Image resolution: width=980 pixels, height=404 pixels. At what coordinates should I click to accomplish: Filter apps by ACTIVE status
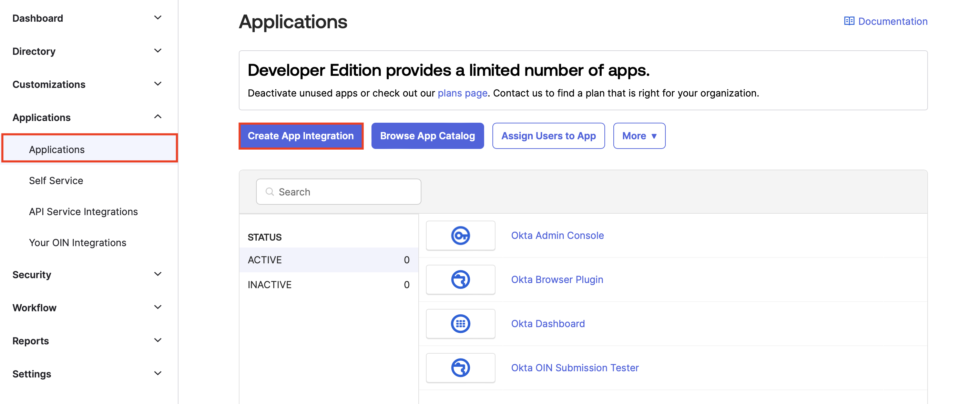point(329,260)
